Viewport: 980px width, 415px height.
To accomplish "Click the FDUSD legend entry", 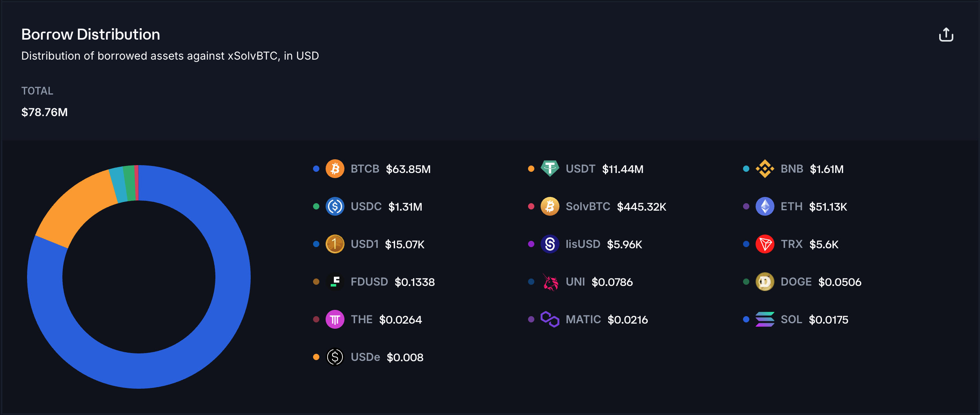I will (374, 282).
